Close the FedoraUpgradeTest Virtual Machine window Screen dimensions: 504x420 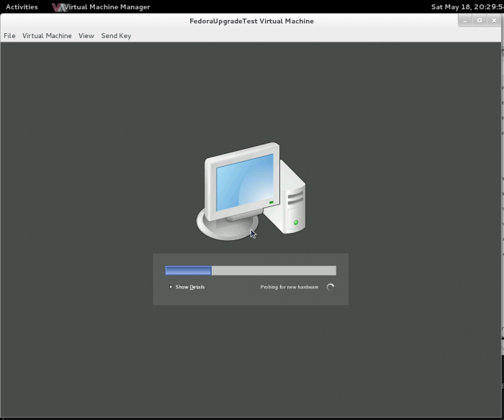coord(495,21)
